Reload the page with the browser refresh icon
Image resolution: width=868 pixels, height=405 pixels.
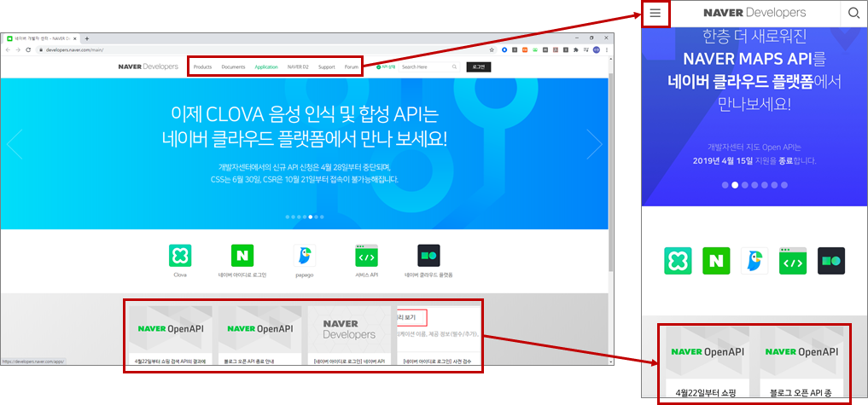[28, 49]
